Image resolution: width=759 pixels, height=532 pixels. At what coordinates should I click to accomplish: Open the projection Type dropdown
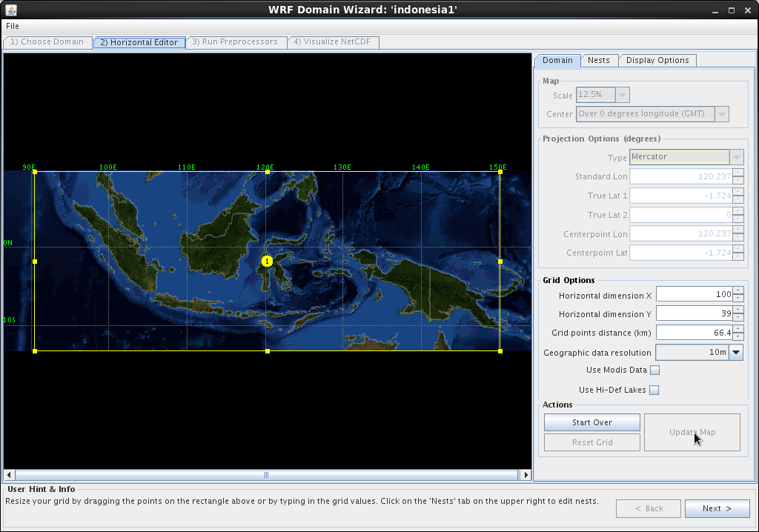click(736, 157)
